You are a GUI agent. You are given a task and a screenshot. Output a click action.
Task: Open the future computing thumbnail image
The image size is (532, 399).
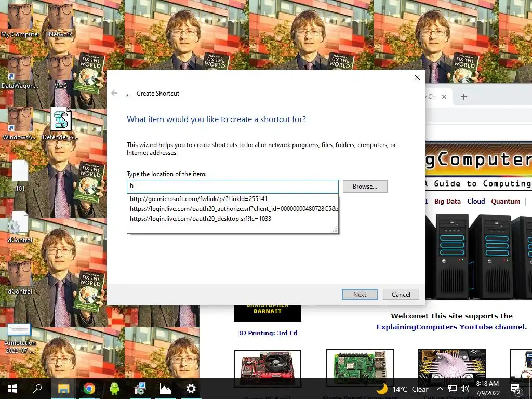click(452, 368)
